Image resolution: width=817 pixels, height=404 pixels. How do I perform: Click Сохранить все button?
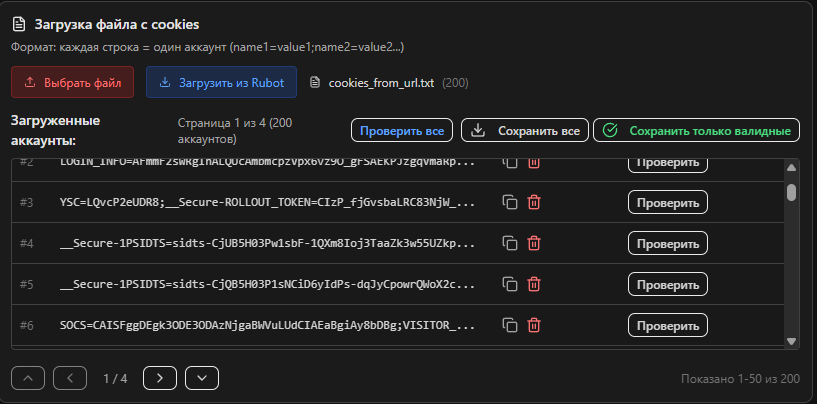pyautogui.click(x=525, y=131)
